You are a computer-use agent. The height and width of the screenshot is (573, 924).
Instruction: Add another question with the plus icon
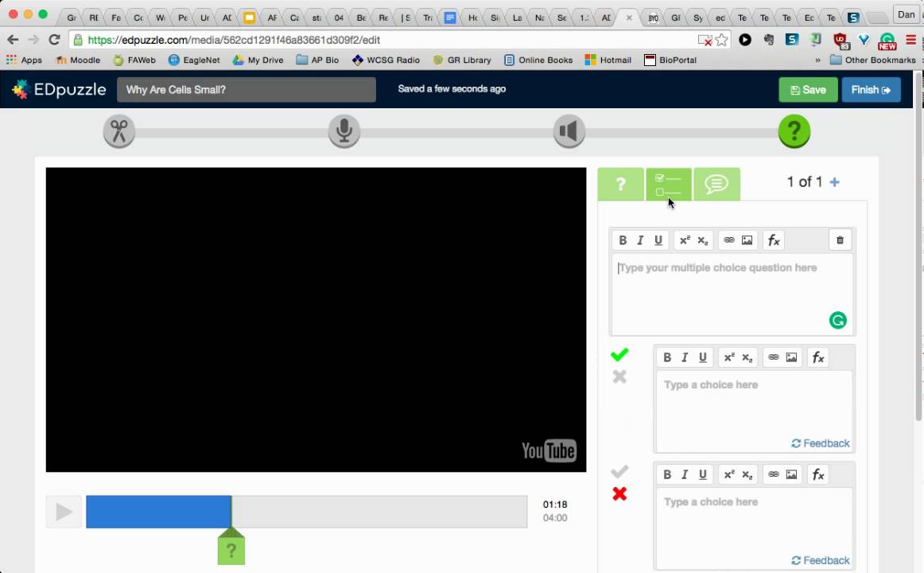[834, 182]
